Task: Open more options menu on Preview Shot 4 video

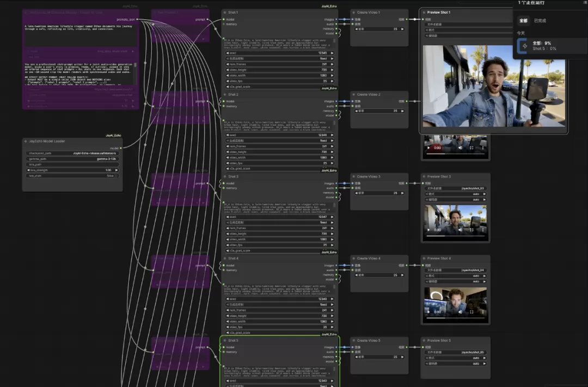Action: point(482,312)
